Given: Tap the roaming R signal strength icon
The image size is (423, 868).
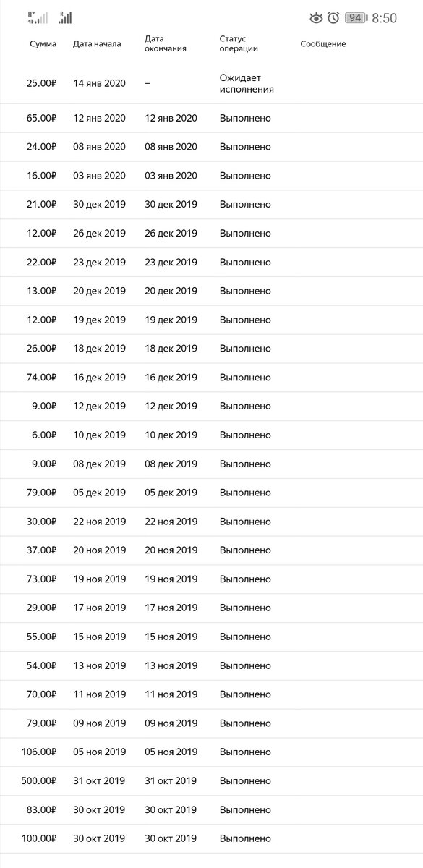Looking at the screenshot, I should 65,18.
